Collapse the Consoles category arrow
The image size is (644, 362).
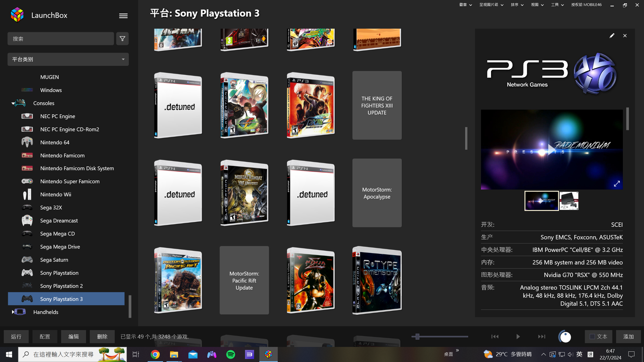13,103
